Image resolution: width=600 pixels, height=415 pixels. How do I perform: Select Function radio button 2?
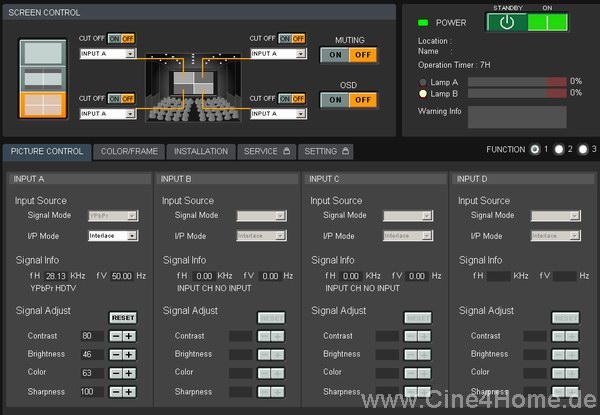559,150
